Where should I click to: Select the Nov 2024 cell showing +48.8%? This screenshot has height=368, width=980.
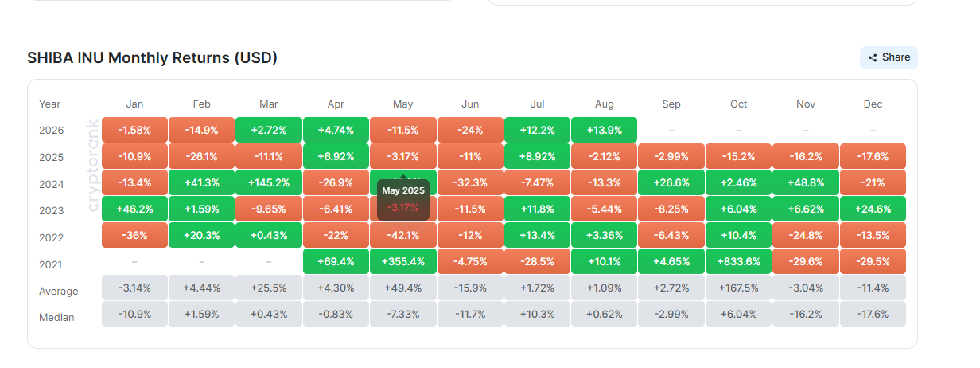[806, 184]
